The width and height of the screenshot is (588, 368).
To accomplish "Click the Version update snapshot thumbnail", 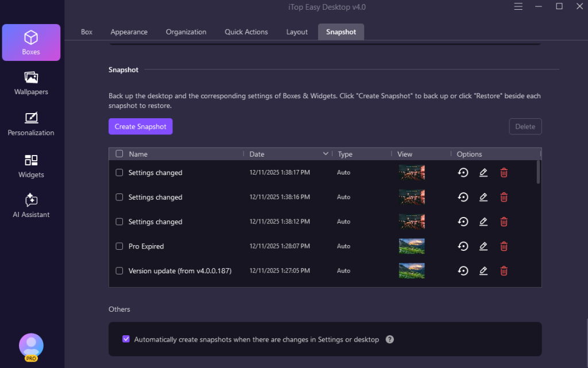I will 412,271.
